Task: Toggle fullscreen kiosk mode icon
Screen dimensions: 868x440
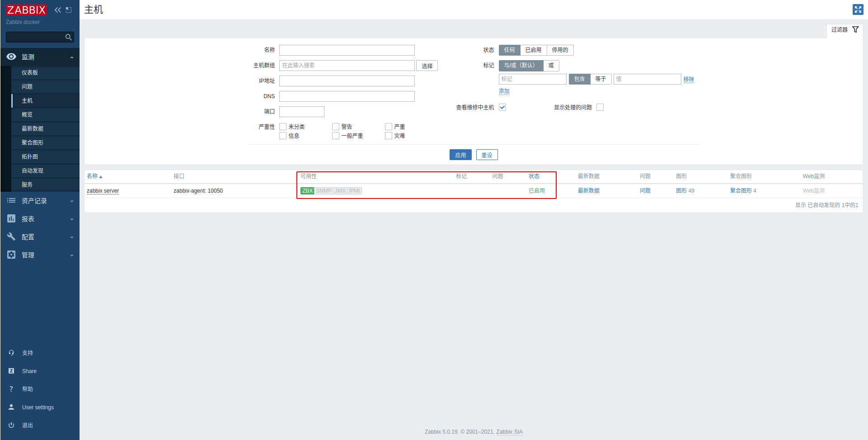Action: tap(858, 9)
